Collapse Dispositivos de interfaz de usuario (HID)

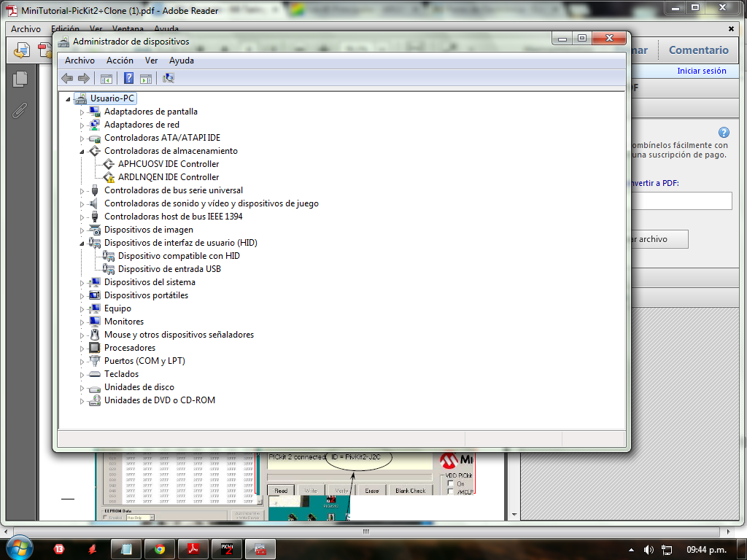point(82,244)
